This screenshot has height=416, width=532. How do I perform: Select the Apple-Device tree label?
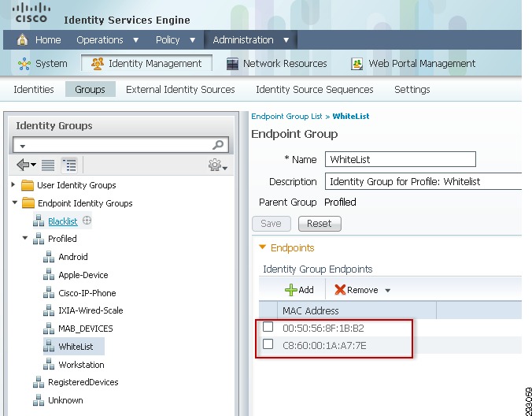[x=83, y=275]
